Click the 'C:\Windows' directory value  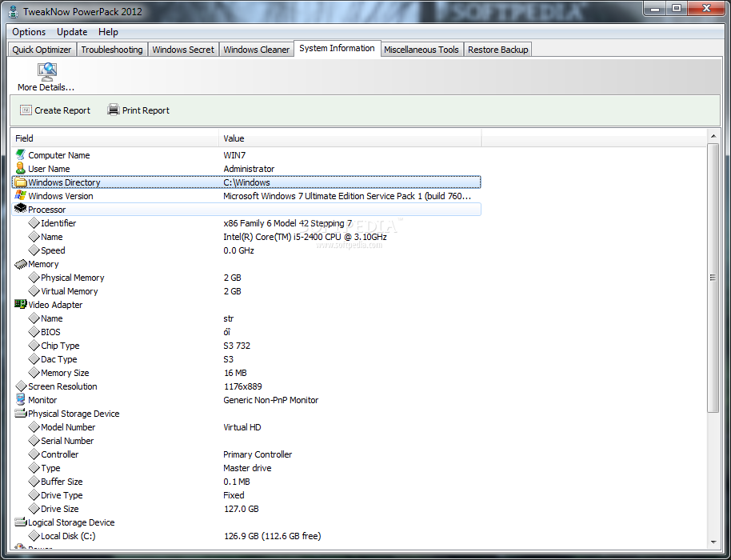click(246, 182)
